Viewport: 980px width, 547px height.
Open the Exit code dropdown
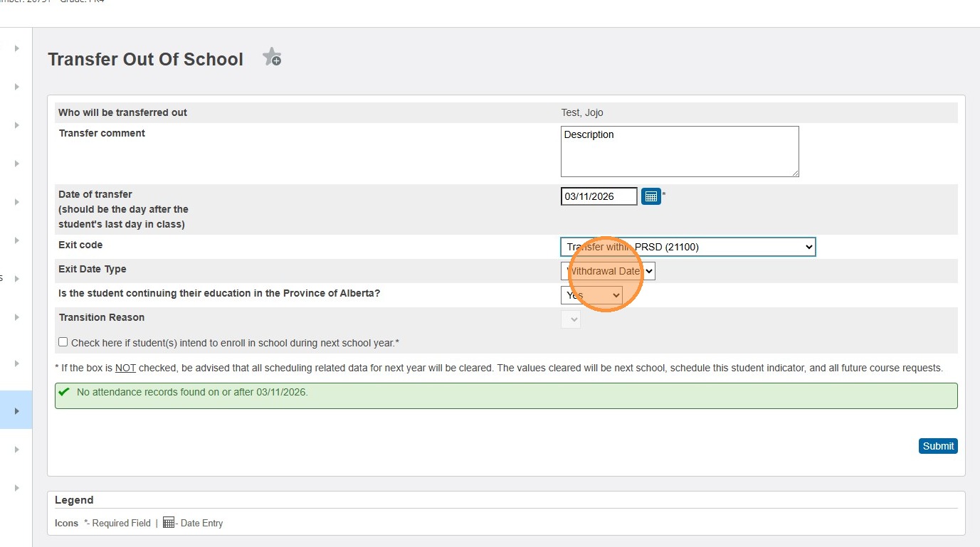point(687,247)
